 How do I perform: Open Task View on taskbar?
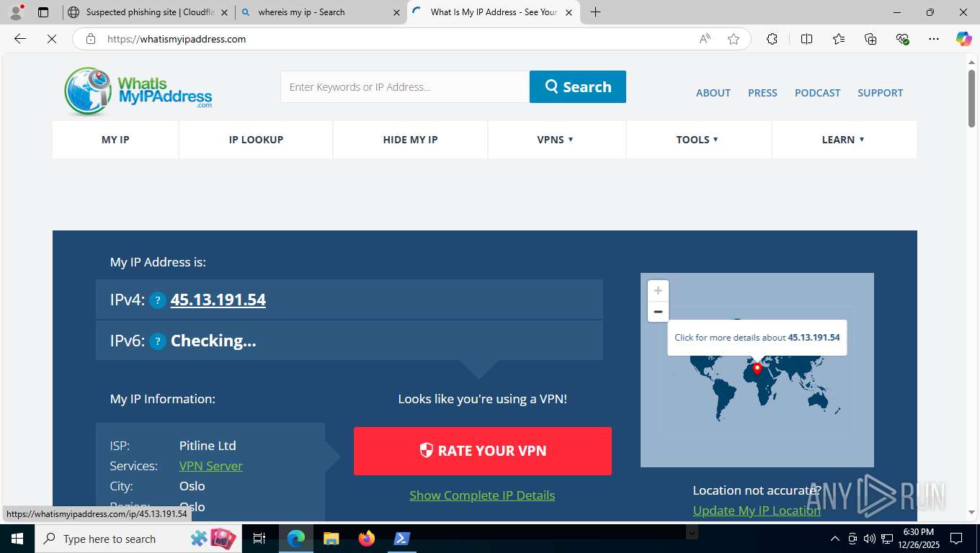point(259,539)
